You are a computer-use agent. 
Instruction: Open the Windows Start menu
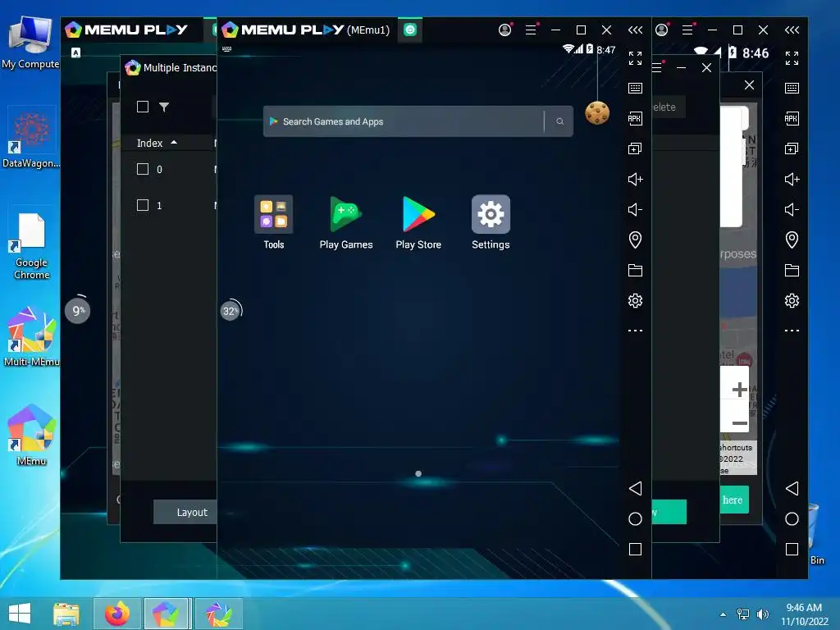(x=20, y=614)
